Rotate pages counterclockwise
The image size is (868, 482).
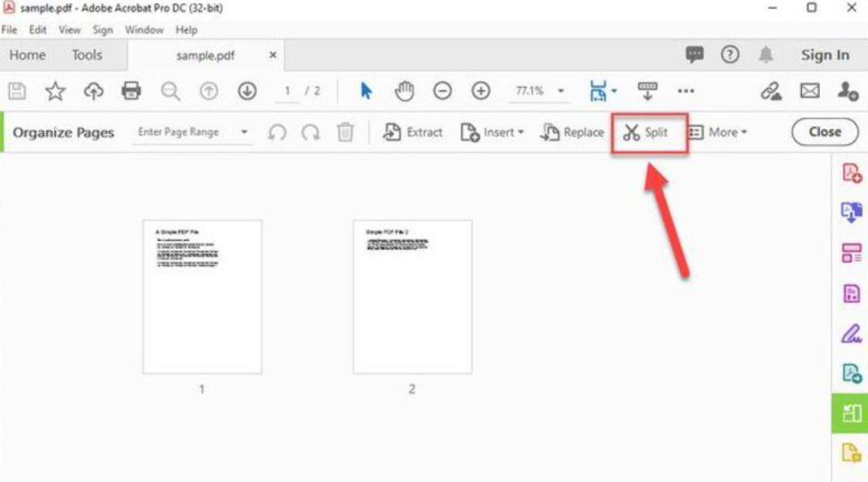277,133
